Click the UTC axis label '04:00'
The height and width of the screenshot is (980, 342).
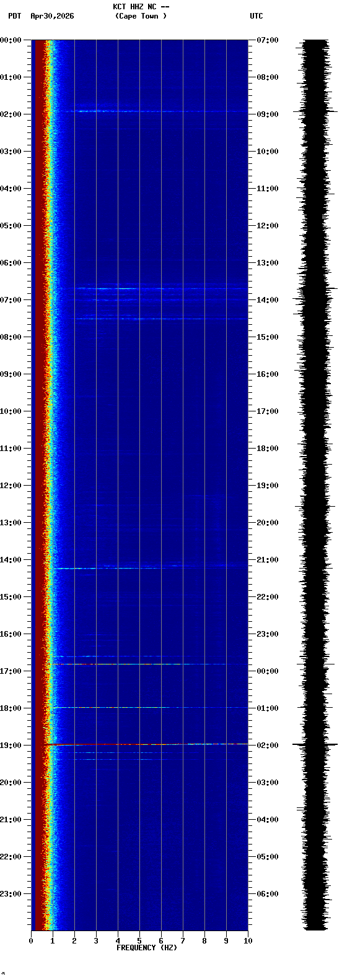[x=268, y=820]
